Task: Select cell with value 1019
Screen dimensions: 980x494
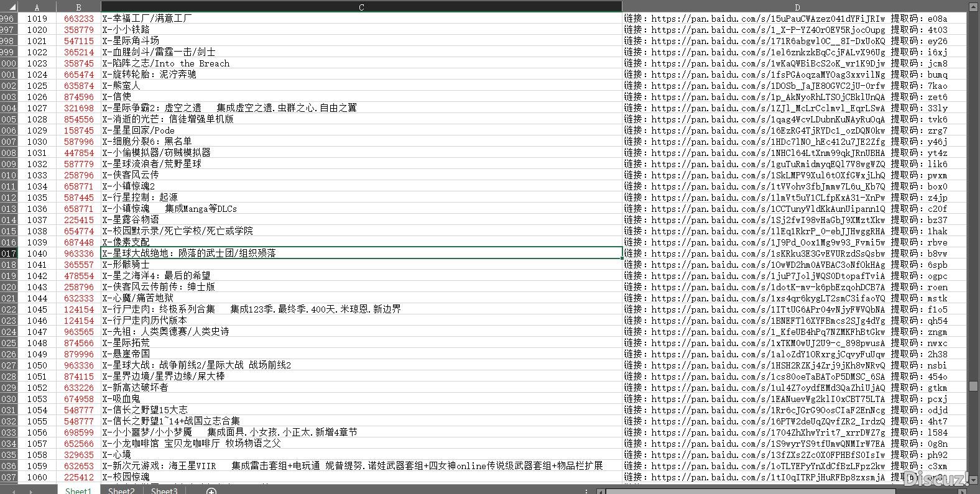Action: coord(37,19)
